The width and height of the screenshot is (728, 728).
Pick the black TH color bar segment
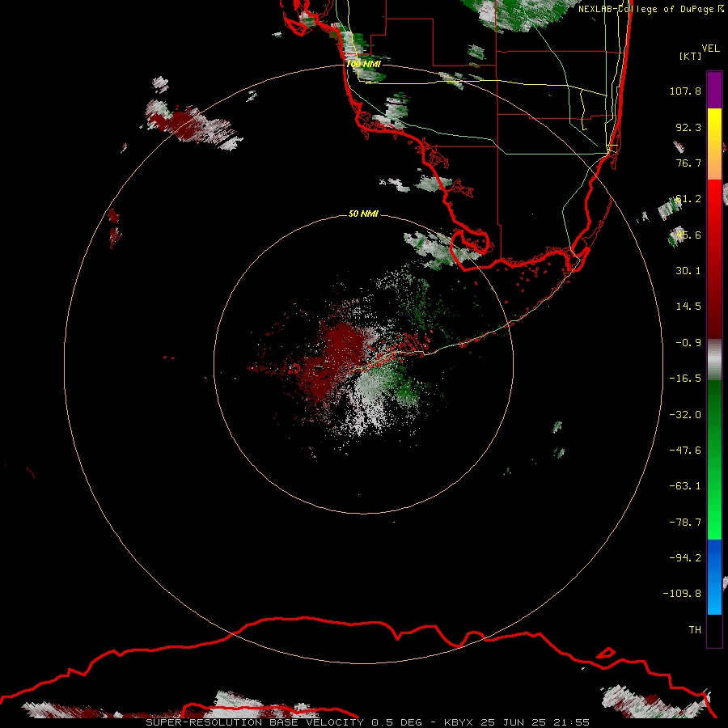714,631
